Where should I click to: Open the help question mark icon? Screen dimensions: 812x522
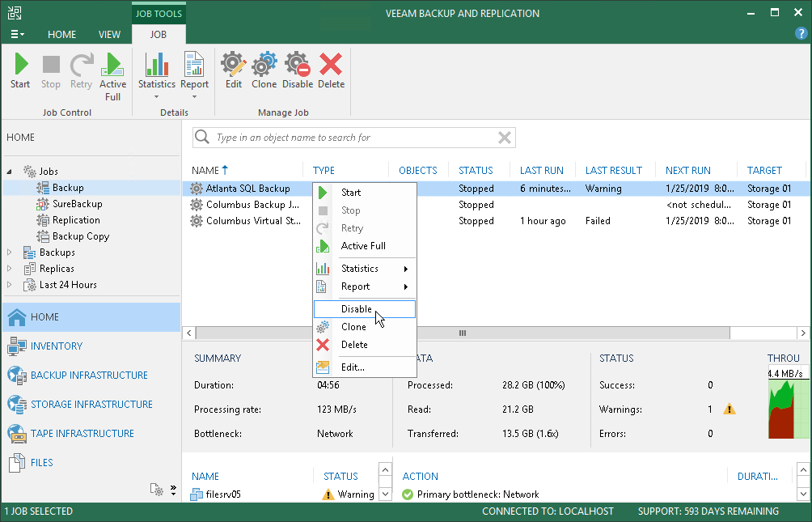click(801, 34)
